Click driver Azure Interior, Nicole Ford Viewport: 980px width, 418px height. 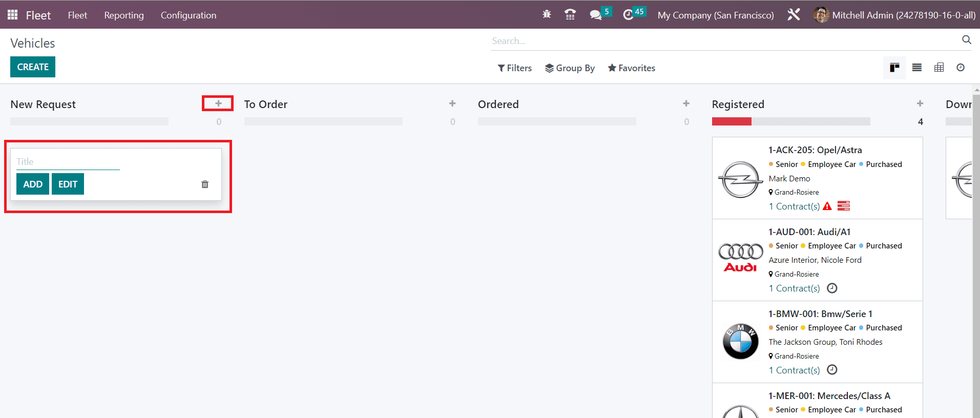pyautogui.click(x=815, y=260)
